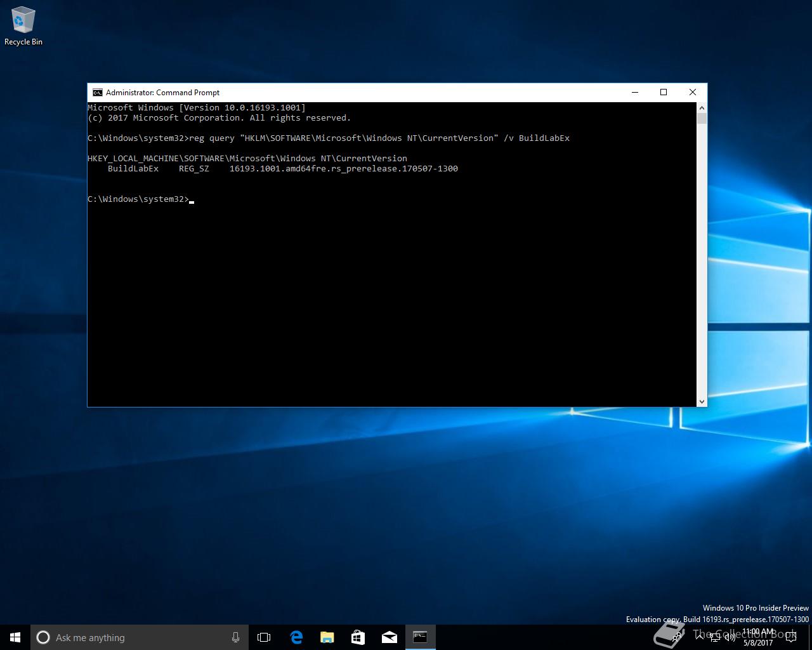Select the Command Prompt taskbar button

coord(420,637)
